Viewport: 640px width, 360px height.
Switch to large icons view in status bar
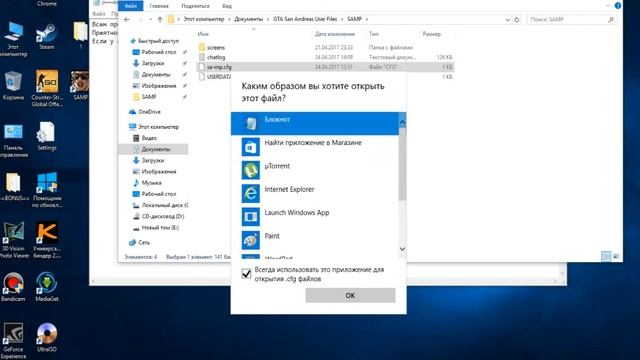tap(616, 256)
